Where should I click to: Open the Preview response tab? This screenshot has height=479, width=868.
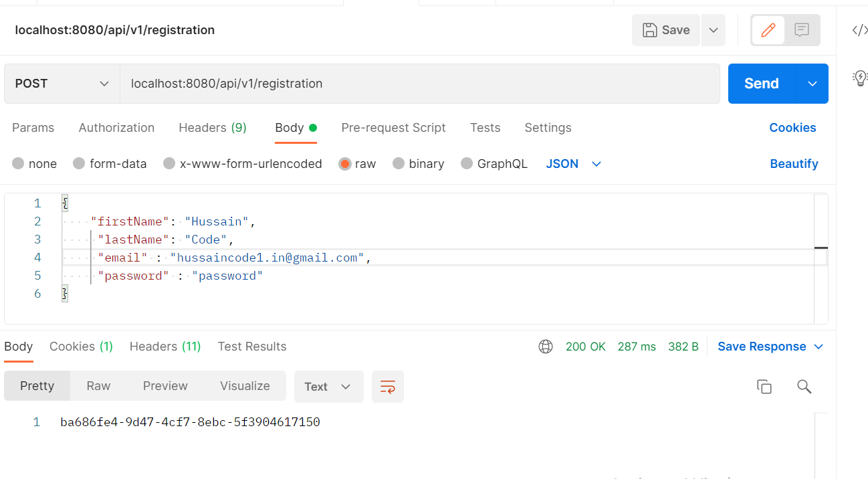click(165, 386)
